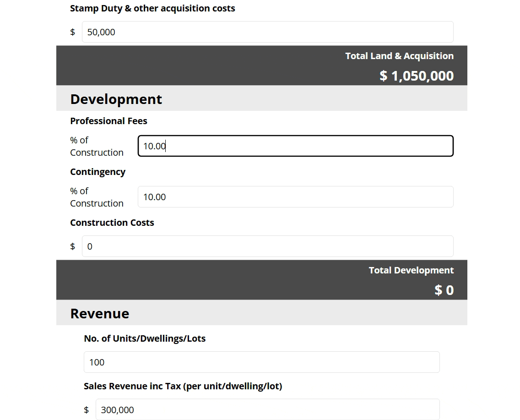Select the $ 1,050,000 total value
Viewport: 520px width, 420px height.
coord(417,76)
